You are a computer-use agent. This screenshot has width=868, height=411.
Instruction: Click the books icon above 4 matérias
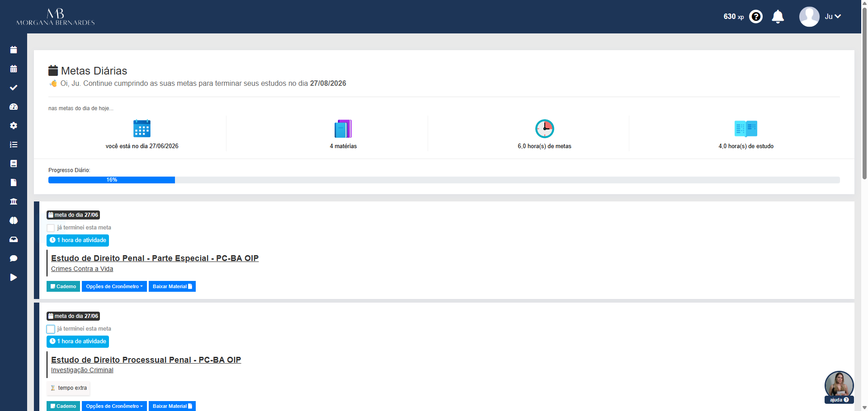pyautogui.click(x=343, y=128)
